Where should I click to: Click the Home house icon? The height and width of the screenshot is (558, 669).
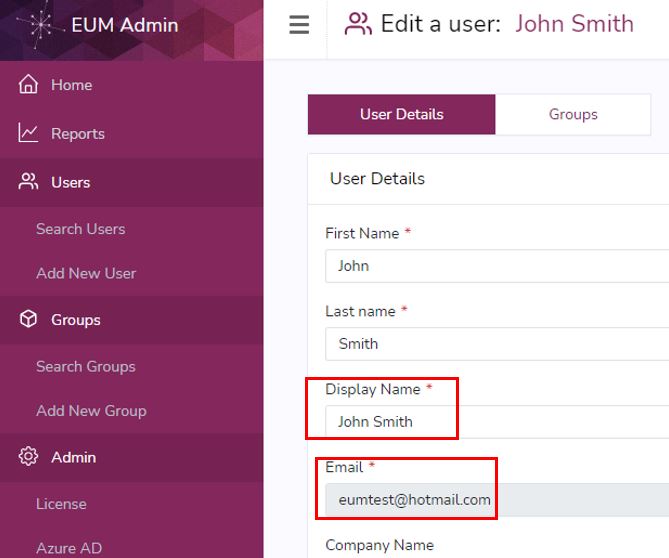[28, 84]
